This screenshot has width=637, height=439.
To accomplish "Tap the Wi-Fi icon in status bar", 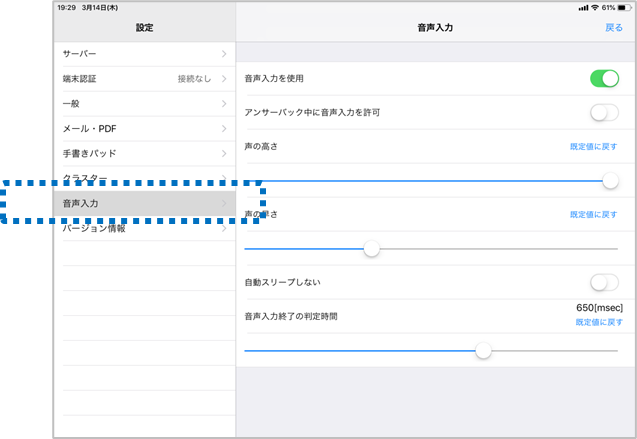I will click(x=595, y=7).
